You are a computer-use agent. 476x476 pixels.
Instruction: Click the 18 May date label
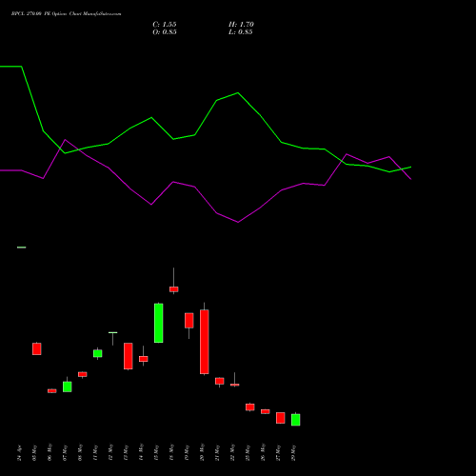(x=172, y=453)
